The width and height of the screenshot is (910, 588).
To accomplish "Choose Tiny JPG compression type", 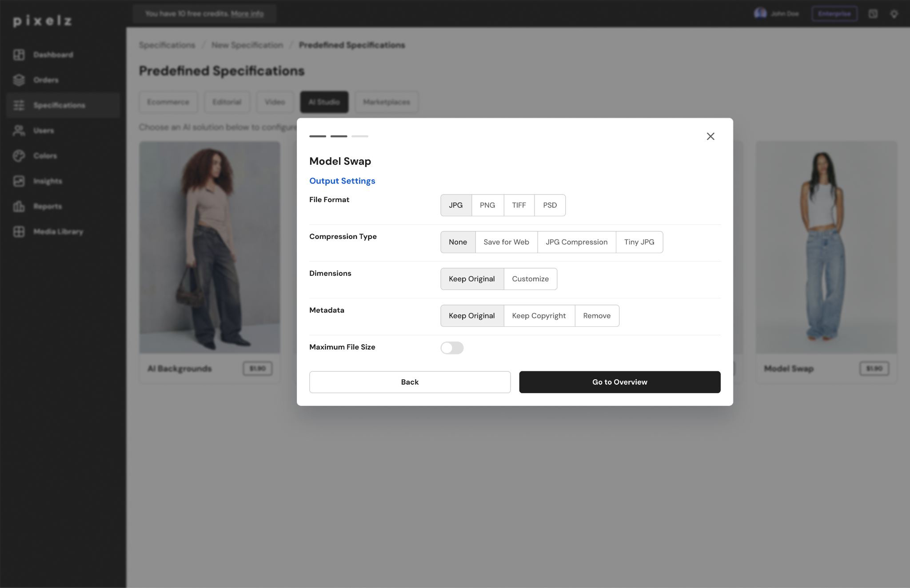I will (x=639, y=242).
